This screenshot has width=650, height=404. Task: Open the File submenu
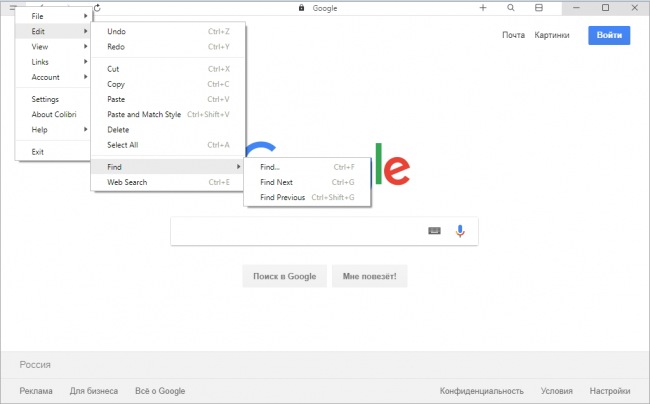point(53,16)
